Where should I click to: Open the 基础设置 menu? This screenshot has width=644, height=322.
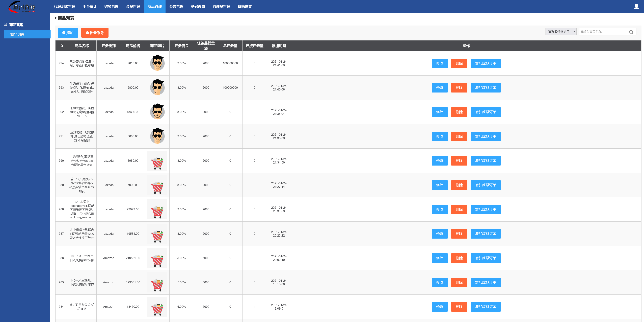tap(198, 6)
